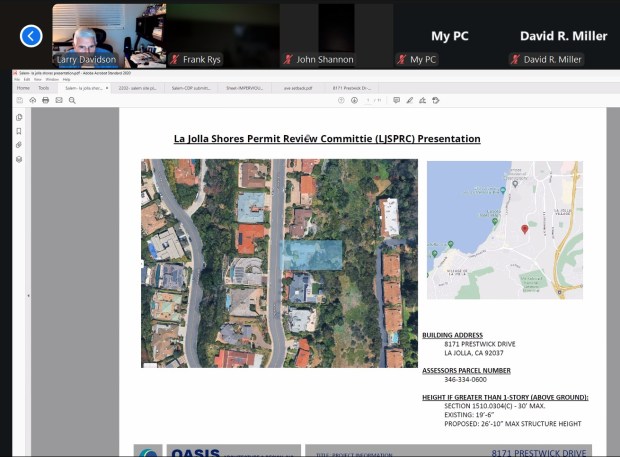Click the Save icon in Acrobat toolbar
The image size is (620, 457).
coord(20,100)
